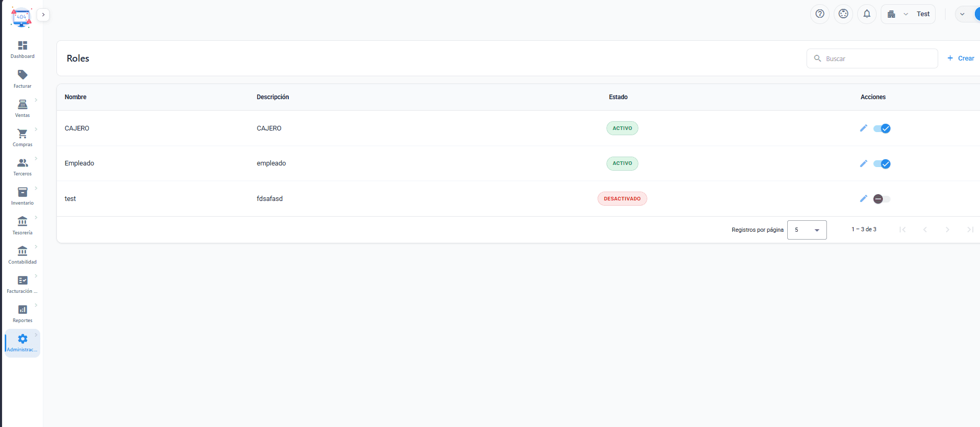Image resolution: width=980 pixels, height=427 pixels.
Task: Click the Buscar search field
Action: click(872, 58)
